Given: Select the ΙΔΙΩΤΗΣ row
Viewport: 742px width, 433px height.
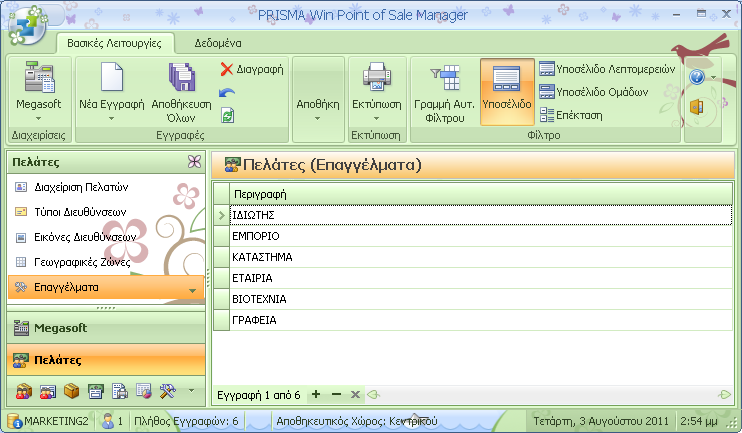Looking at the screenshot, I should [x=481, y=215].
